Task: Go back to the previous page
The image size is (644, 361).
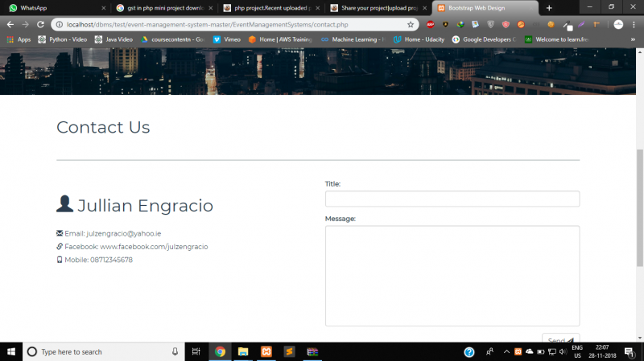Action: click(x=10, y=25)
